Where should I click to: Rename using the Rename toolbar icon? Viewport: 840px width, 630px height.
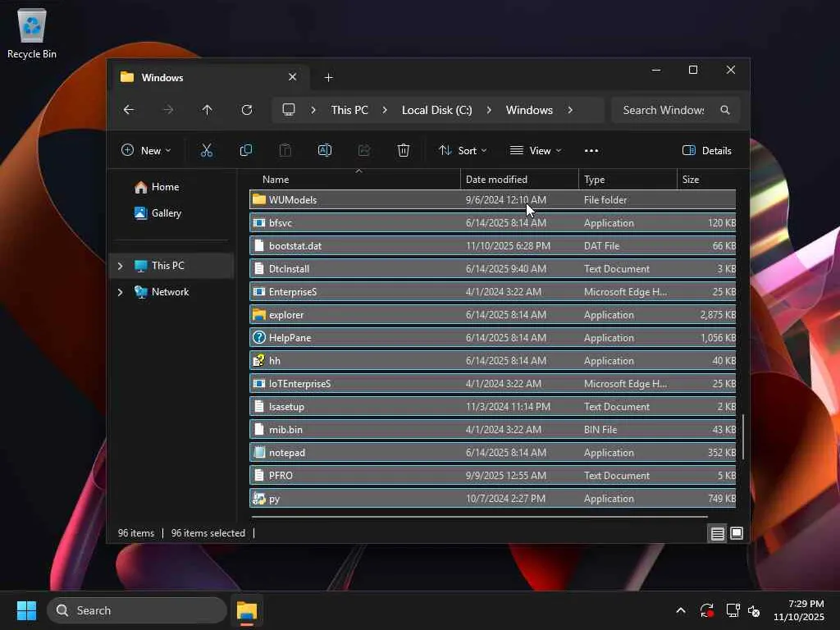point(325,151)
